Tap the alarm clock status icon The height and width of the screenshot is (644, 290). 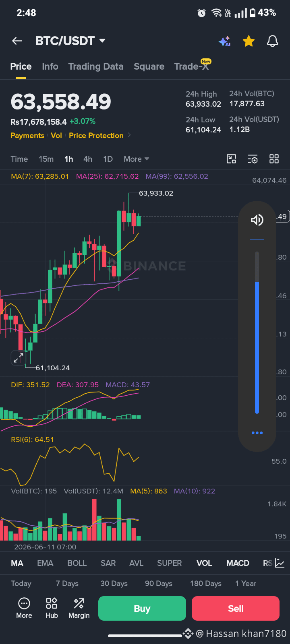point(201,13)
